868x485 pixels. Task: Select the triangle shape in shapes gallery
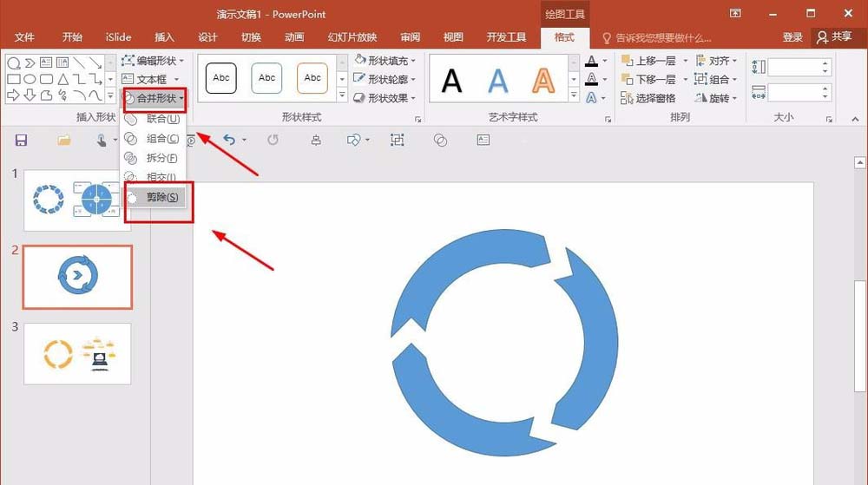pos(63,79)
